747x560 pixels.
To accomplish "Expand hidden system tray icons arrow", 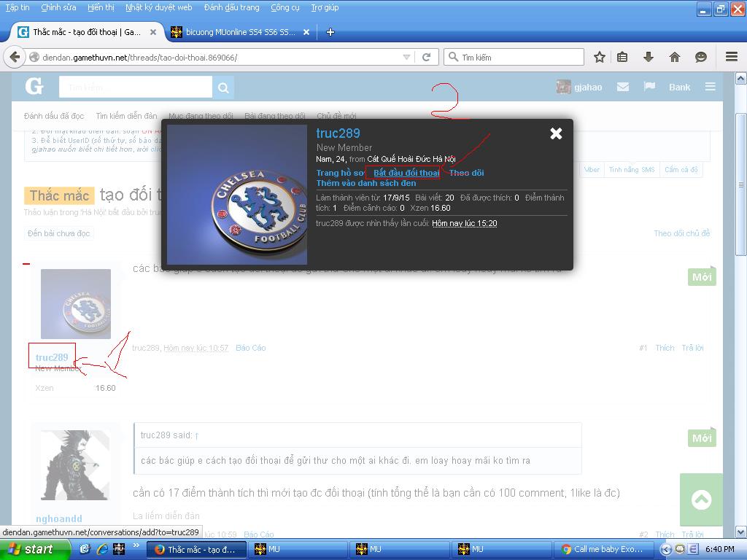I will click(x=666, y=549).
